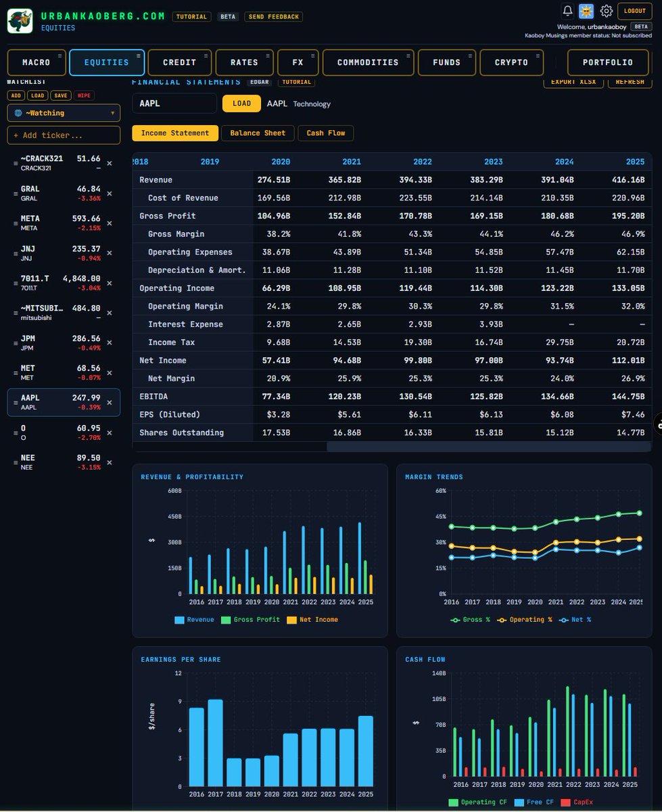Screen dimensions: 662x812
Task: Remove ~CRACK321 from the watchlist
Action: pyautogui.click(x=110, y=163)
